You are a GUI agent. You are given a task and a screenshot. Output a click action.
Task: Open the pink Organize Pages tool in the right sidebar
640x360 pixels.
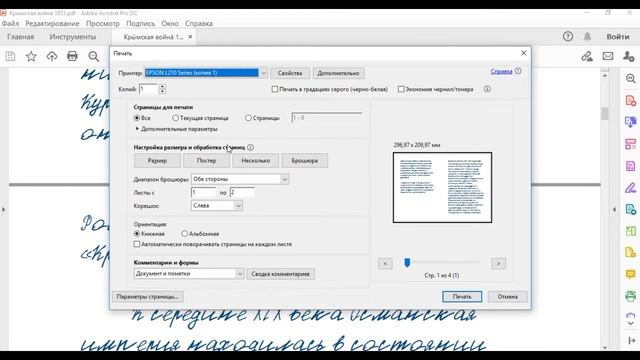pyautogui.click(x=631, y=144)
